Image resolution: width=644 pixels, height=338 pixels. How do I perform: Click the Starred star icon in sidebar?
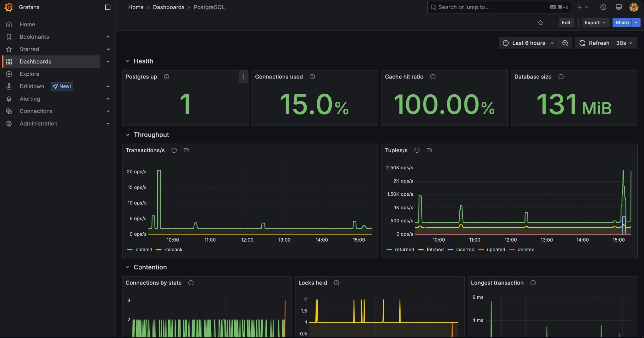9,49
